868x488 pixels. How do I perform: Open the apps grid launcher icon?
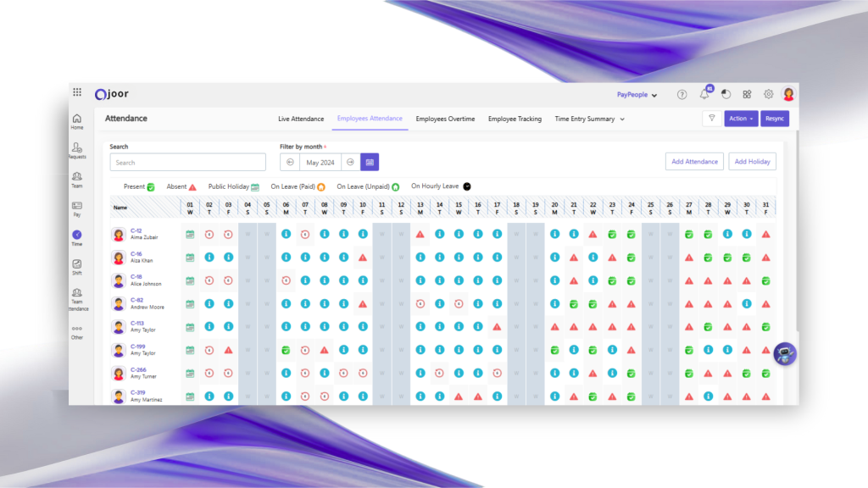point(77,93)
